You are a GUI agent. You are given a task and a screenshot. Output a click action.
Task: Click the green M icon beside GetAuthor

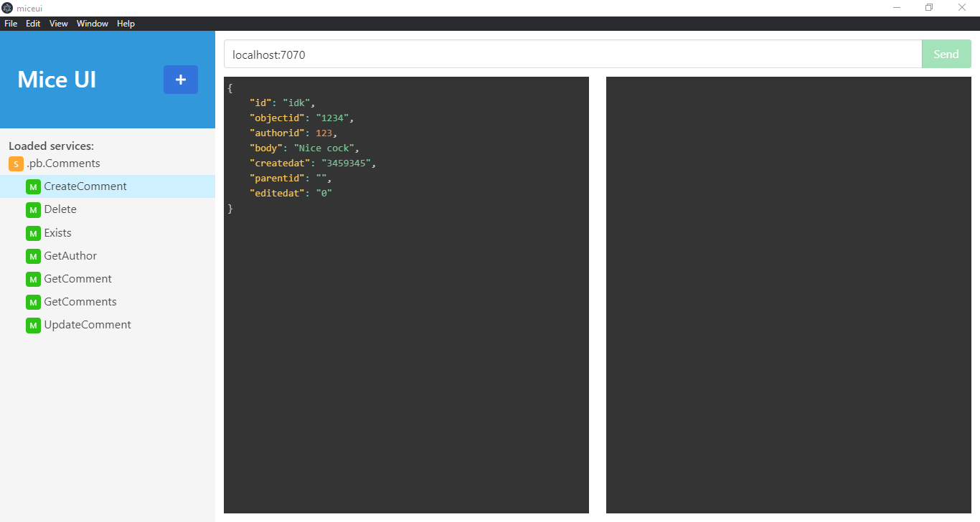(x=33, y=256)
